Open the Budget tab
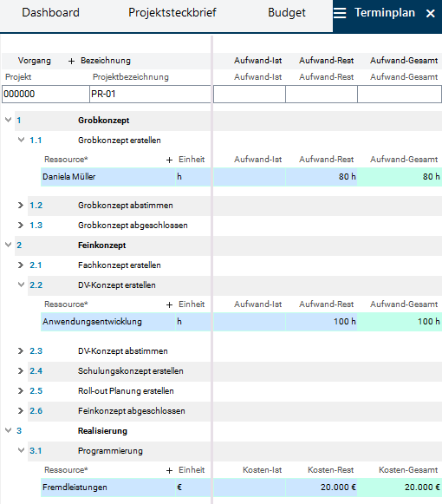 (x=287, y=12)
